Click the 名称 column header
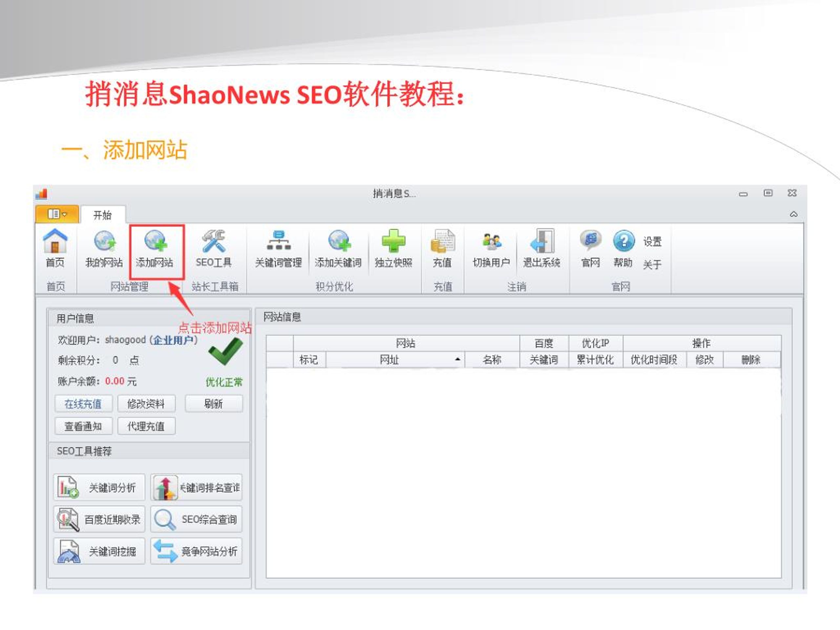Viewport: 840px width, 630px height. click(492, 360)
